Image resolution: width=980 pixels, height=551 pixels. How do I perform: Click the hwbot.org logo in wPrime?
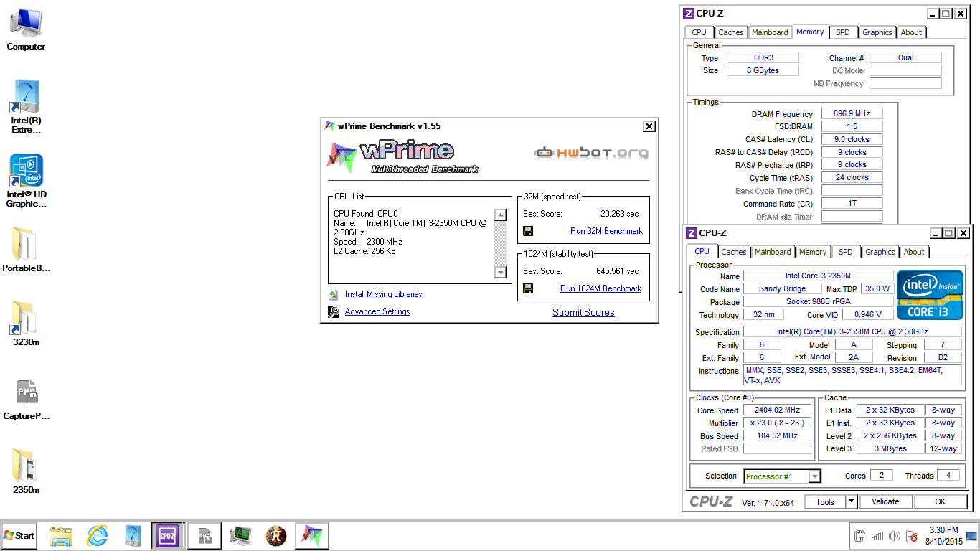(591, 153)
